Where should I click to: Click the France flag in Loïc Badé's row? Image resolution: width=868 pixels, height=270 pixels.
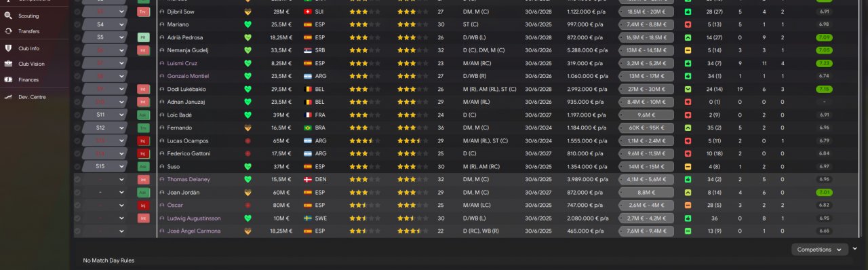[308, 115]
